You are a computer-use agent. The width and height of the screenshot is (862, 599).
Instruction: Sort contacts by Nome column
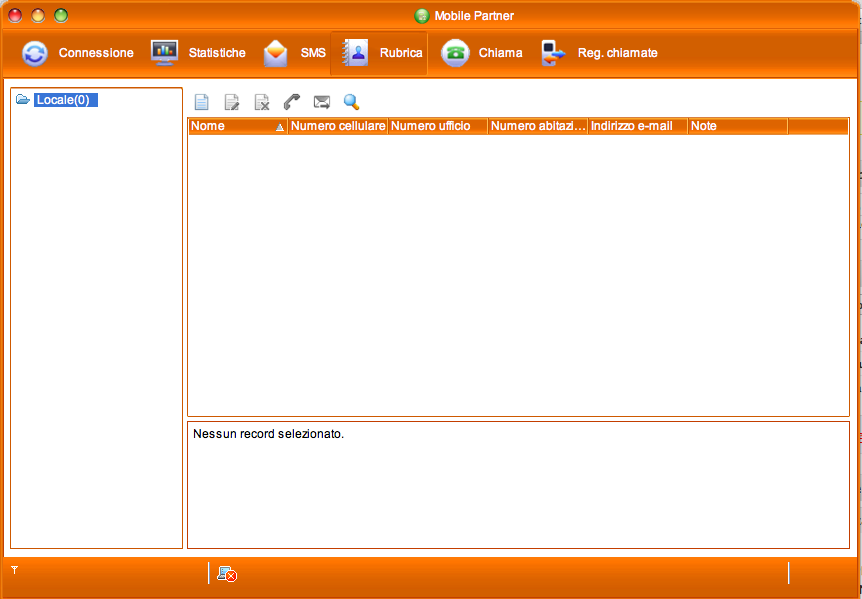click(x=237, y=127)
